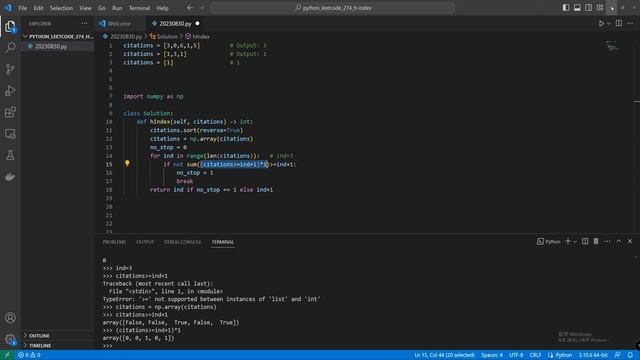This screenshot has height=360, width=640.
Task: Open the Edit menu
Action: (38, 8)
